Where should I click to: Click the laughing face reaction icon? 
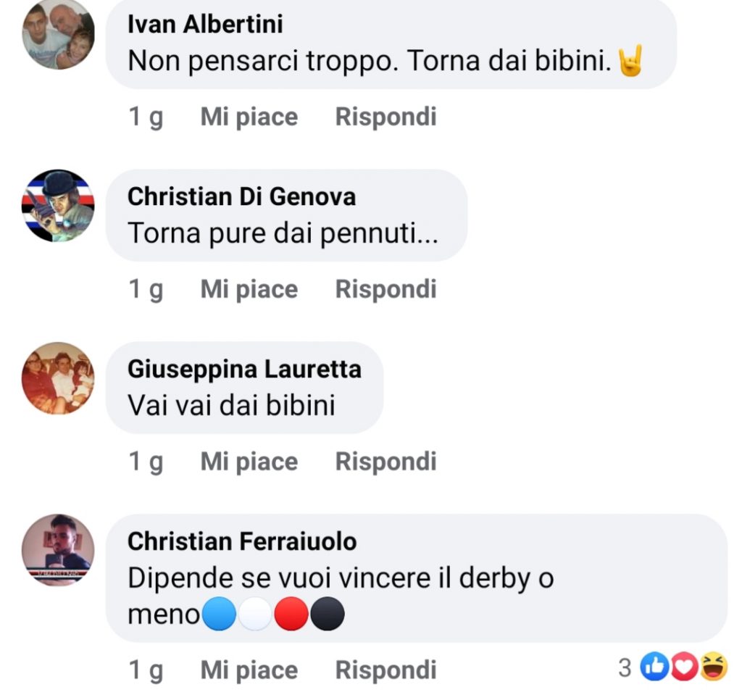click(x=714, y=667)
